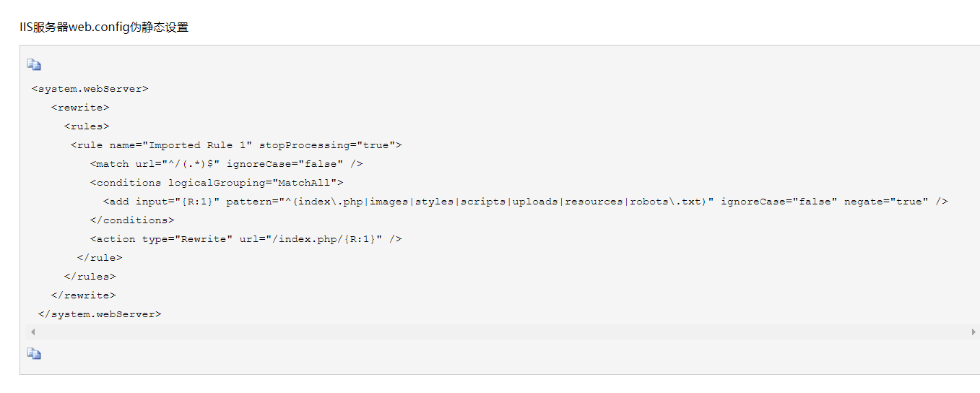Click the opening <rules> tag line
The width and height of the screenshot is (980, 393).
[x=87, y=126]
